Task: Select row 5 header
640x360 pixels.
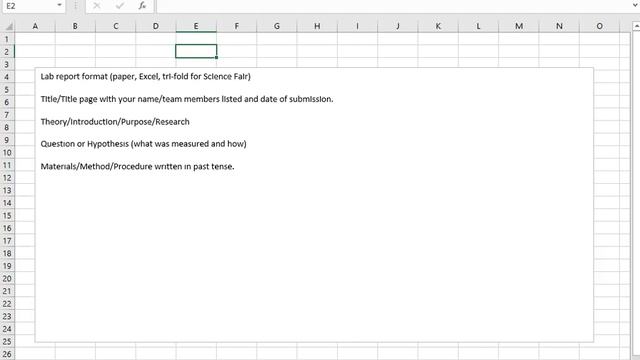Action: (7, 89)
